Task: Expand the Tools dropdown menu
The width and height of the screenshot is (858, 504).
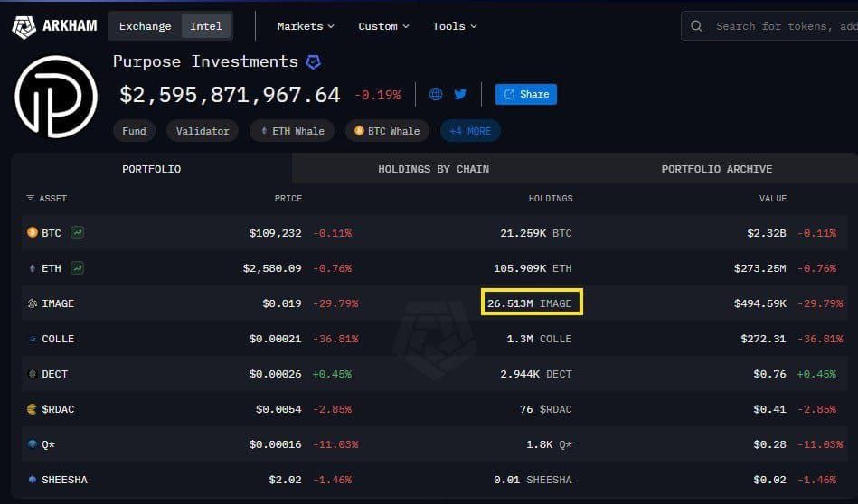Action: [454, 26]
